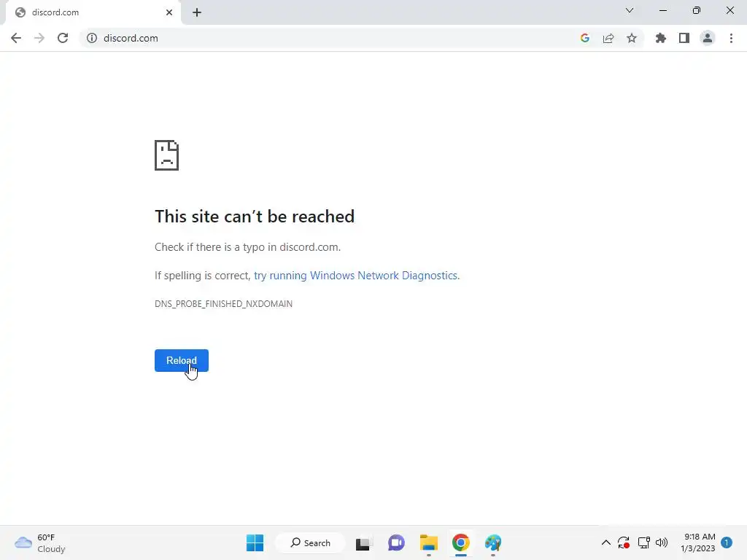
Task: Open Windows Network Diagnostics link
Action: tap(356, 276)
